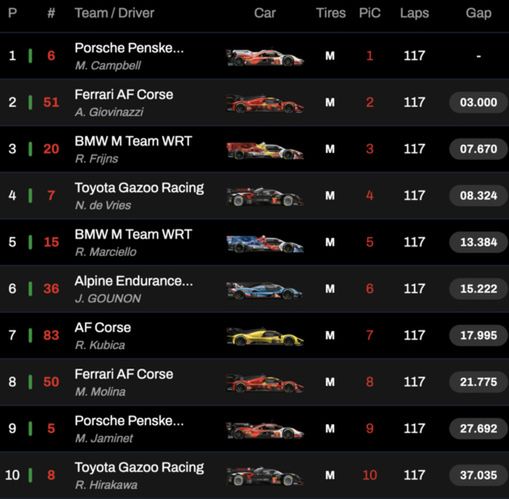Image resolution: width=509 pixels, height=499 pixels.
Task: Click the #5 Porsche Penske car icon
Action: [265, 430]
